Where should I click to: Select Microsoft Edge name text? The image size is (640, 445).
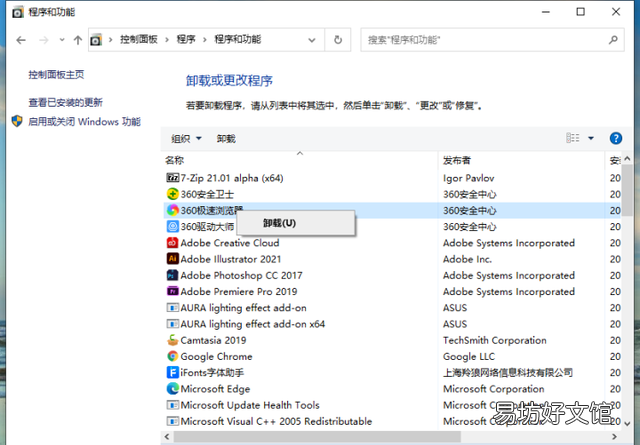coord(215,389)
